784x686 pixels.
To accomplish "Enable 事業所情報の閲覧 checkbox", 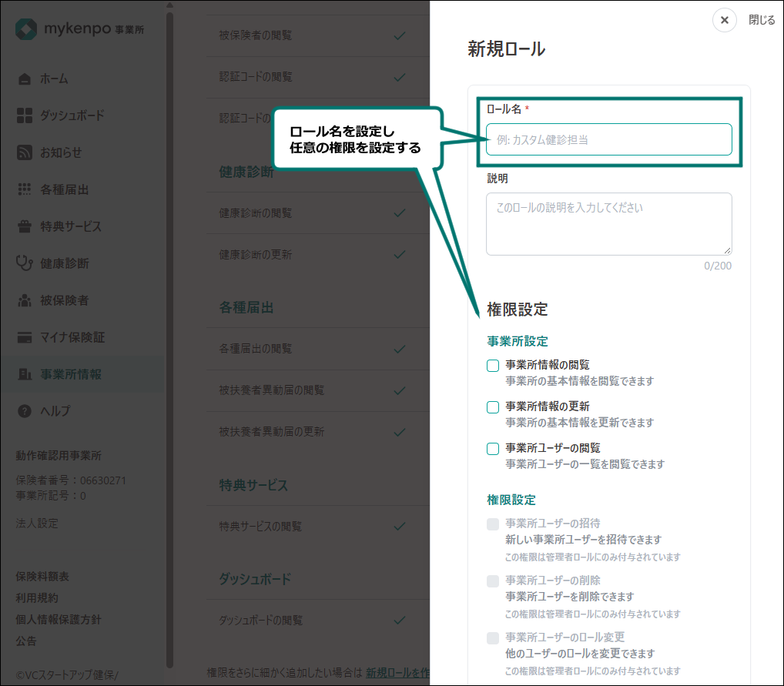I will [x=493, y=366].
